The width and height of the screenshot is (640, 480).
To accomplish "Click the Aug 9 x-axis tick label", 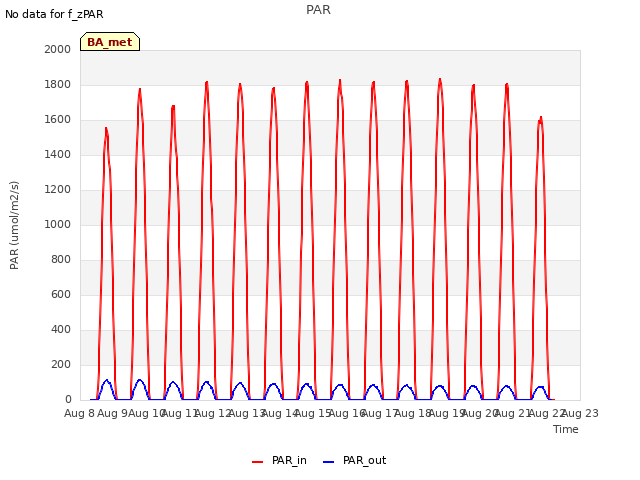I will [113, 413].
